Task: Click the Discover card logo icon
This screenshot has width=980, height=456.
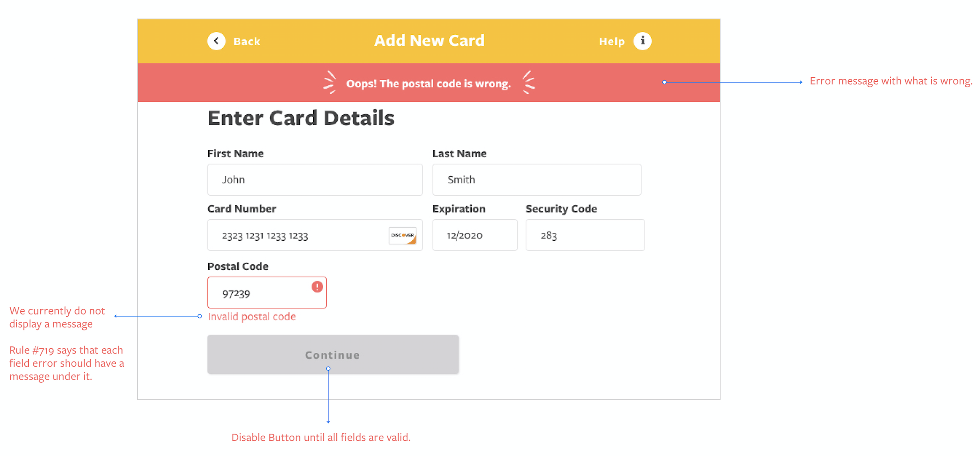Action: click(402, 236)
